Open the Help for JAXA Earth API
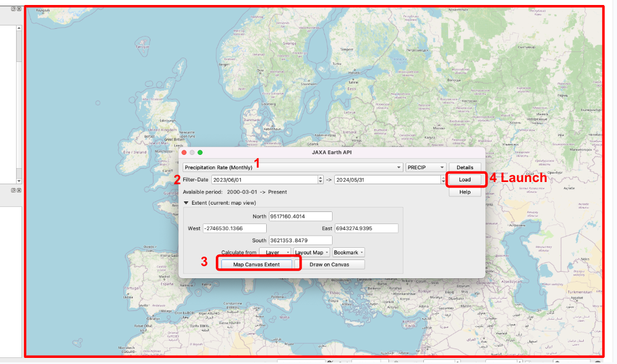Screen dimensions: 617x364 click(465, 192)
